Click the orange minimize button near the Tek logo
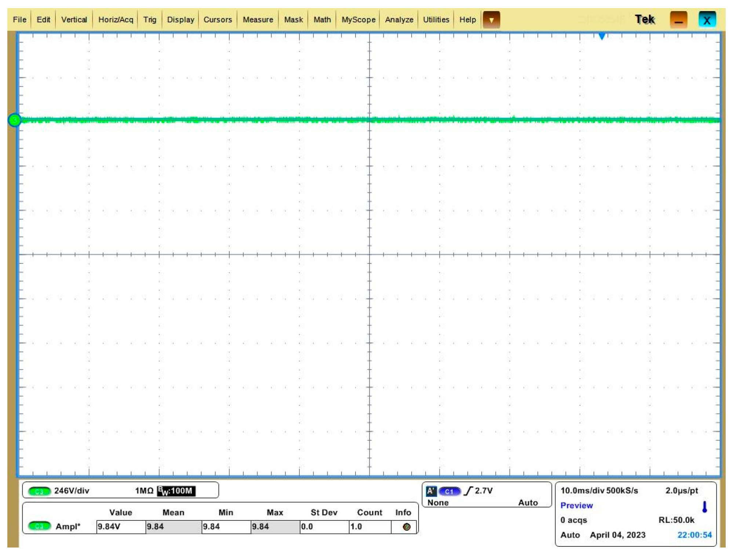The width and height of the screenshot is (733, 560). tap(678, 20)
